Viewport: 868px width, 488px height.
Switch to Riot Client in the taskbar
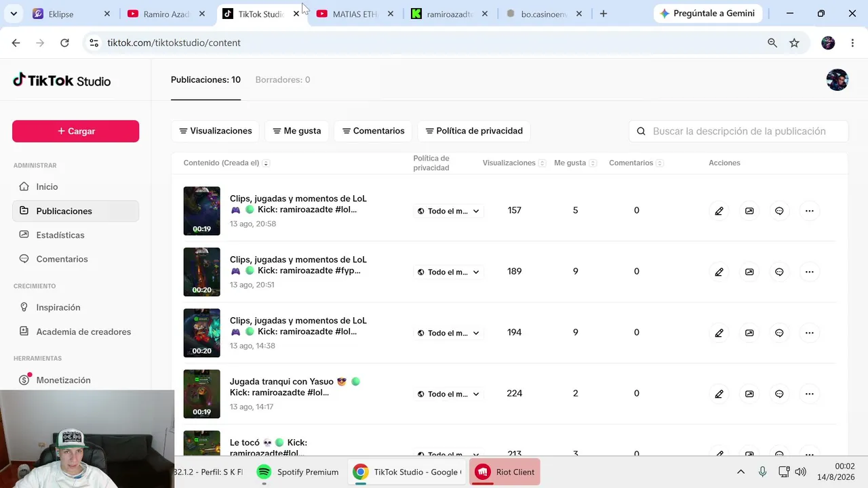coord(505,472)
